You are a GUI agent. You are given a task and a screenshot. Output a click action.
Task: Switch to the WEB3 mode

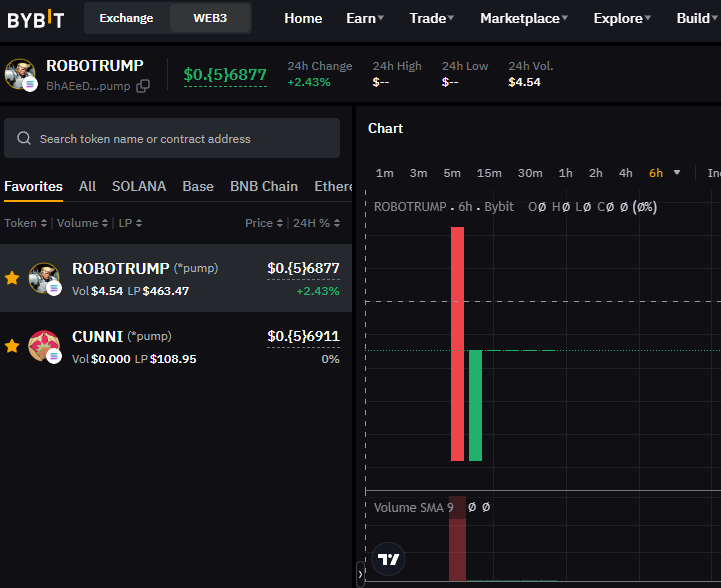pos(210,18)
